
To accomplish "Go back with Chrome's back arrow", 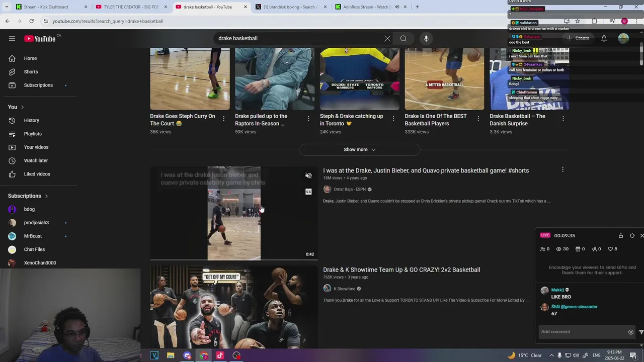I will 7,21.
